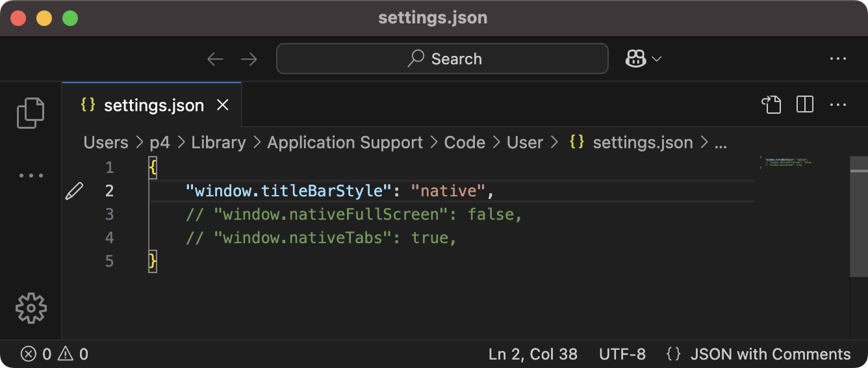This screenshot has width=868, height=368.
Task: Click the Open Settings UI icon
Action: [x=771, y=105]
